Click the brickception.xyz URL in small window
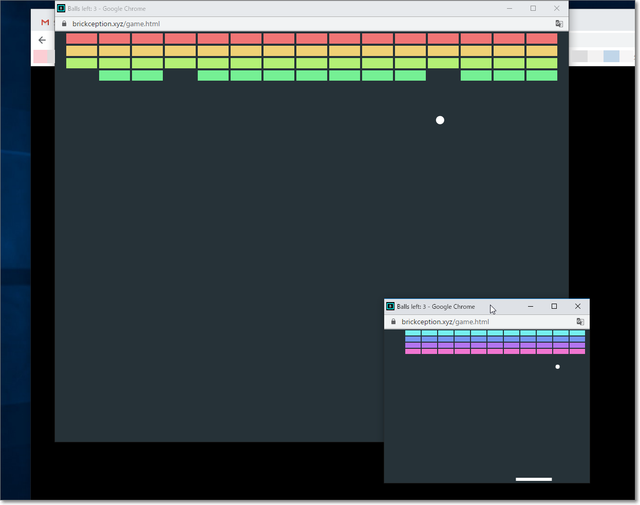 (x=445, y=322)
